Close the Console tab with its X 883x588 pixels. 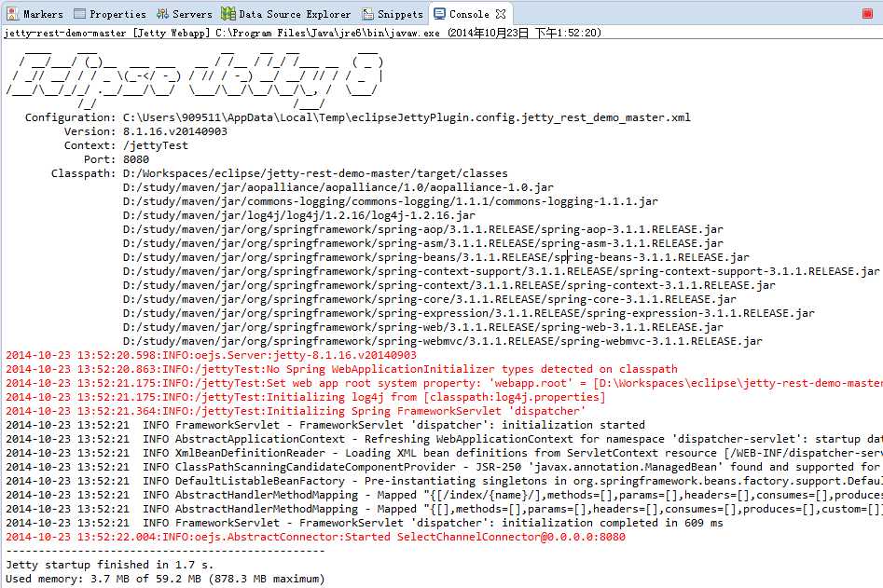(x=501, y=13)
